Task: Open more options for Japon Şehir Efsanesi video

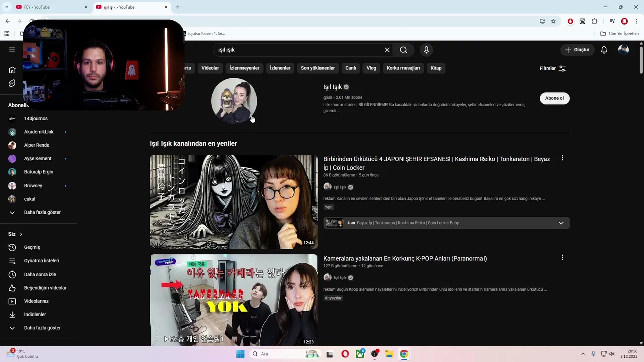Action: [562, 158]
